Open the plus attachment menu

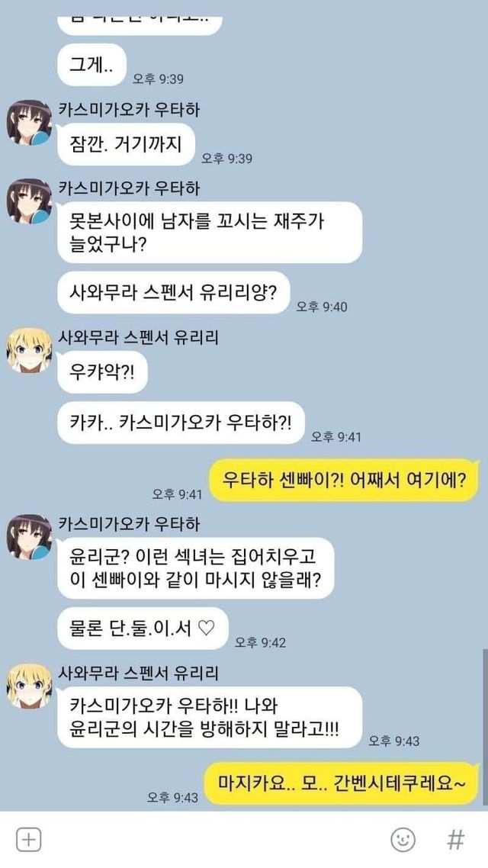click(29, 840)
